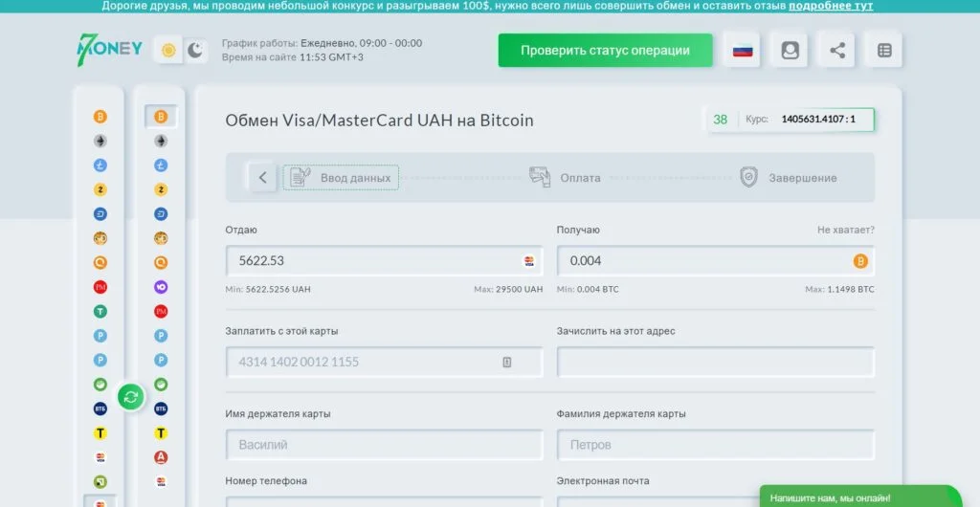Open the подробнее тут link in banner
The width and height of the screenshot is (980, 507).
831,7
